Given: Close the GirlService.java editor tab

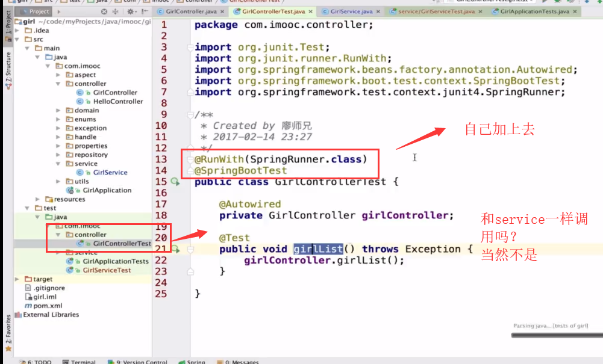Looking at the screenshot, I should pos(378,11).
